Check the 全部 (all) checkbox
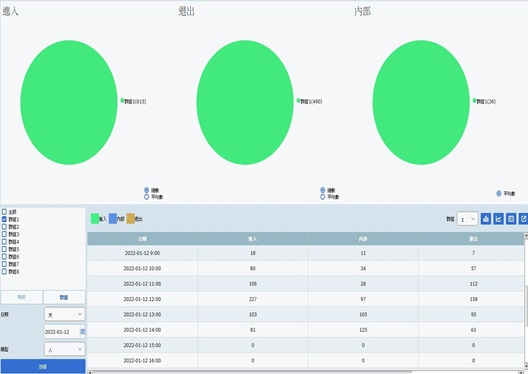This screenshot has width=528, height=374. coord(4,212)
